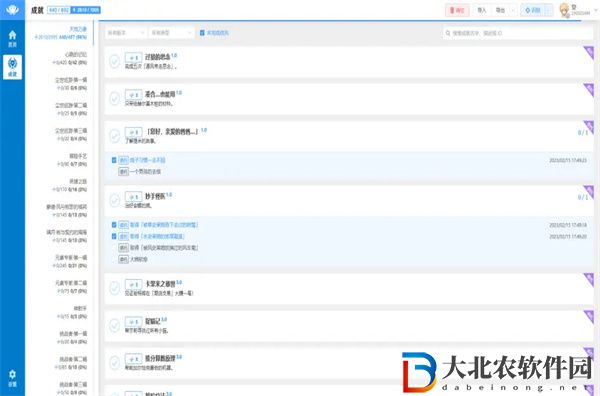Select the 成就 achievements sidebar icon
Viewport: 600px width, 396px height.
click(12, 67)
